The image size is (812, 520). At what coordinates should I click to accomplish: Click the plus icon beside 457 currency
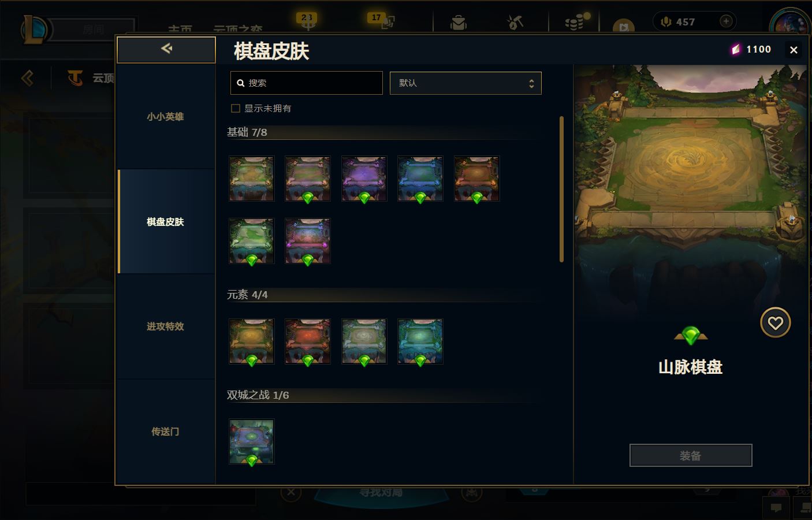click(x=726, y=21)
